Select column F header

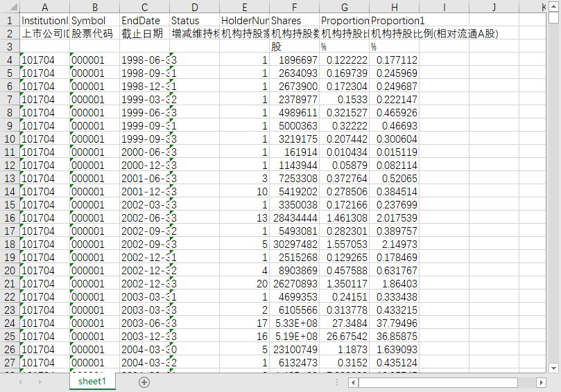click(x=295, y=7)
